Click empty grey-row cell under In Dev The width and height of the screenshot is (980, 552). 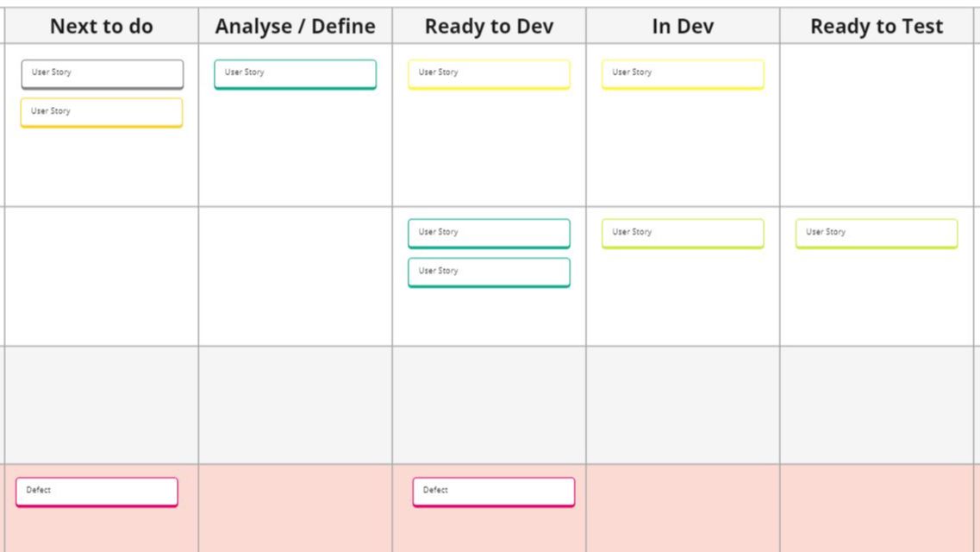(x=683, y=405)
